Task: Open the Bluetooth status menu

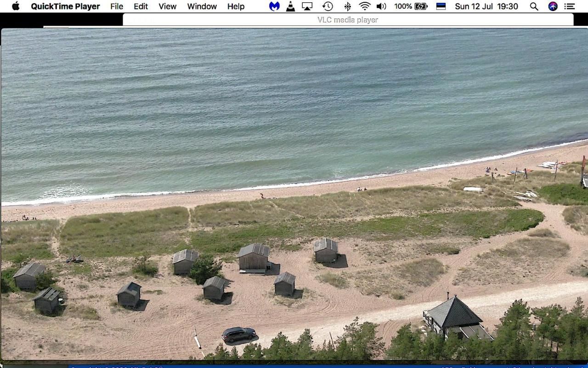Action: (348, 6)
